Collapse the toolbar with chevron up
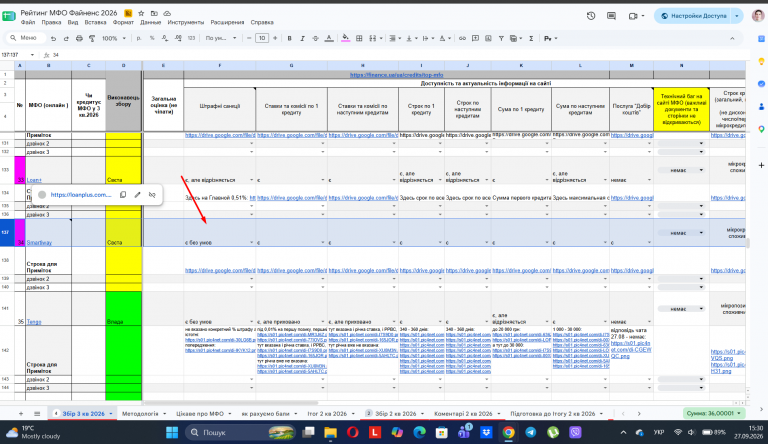The width and height of the screenshot is (768, 444). [732, 38]
